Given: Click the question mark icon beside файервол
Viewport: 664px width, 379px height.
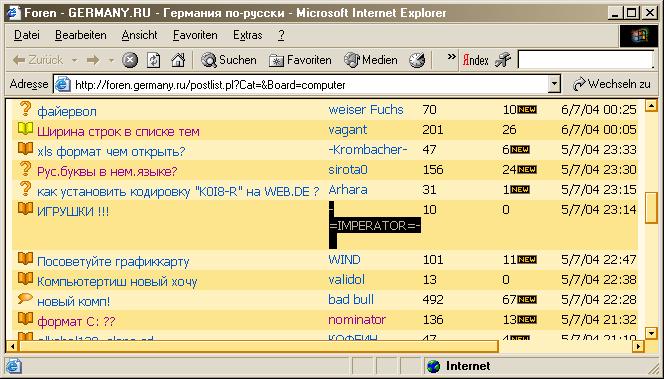Looking at the screenshot, I should tap(25, 109).
